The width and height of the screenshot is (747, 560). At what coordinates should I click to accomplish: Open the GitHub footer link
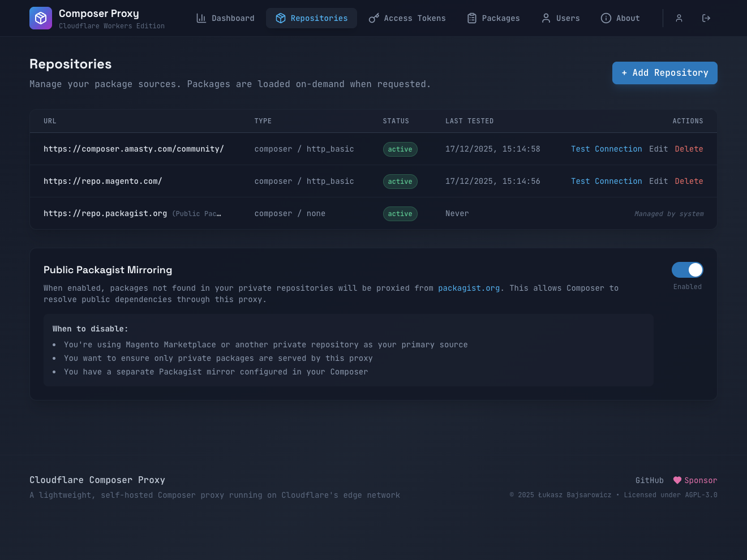[x=649, y=480]
